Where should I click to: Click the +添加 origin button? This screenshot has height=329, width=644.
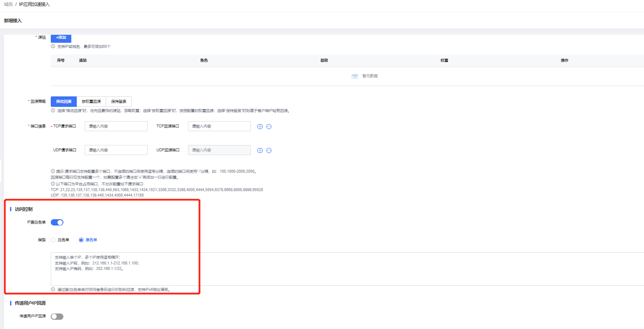(x=61, y=38)
